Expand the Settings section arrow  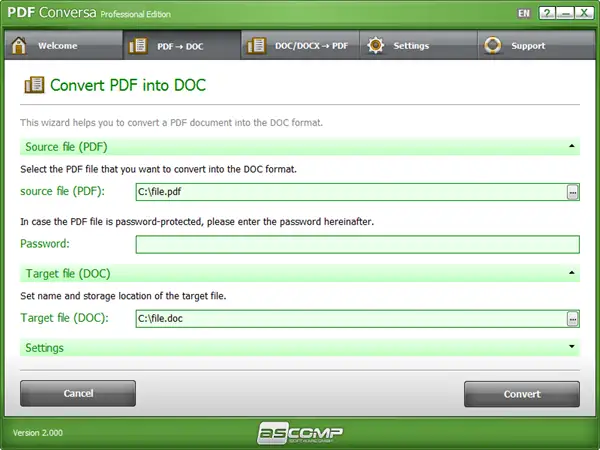pos(572,346)
